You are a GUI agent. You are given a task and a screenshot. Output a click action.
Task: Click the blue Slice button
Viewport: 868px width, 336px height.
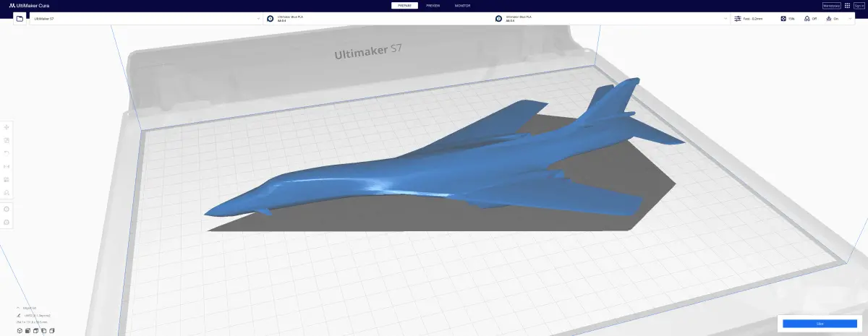(820, 324)
